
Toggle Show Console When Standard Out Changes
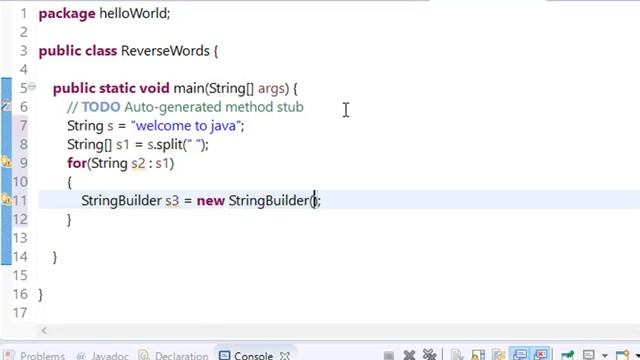click(x=520, y=355)
